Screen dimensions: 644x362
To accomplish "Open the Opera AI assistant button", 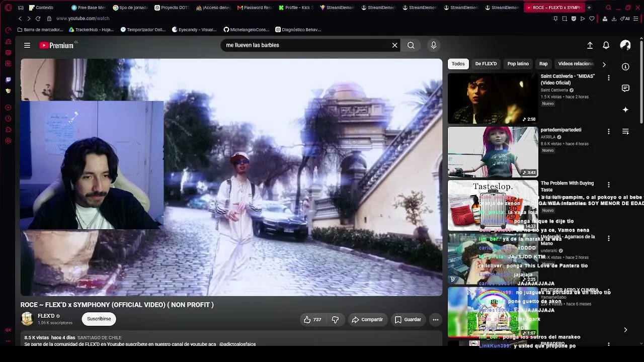I will (x=625, y=19).
